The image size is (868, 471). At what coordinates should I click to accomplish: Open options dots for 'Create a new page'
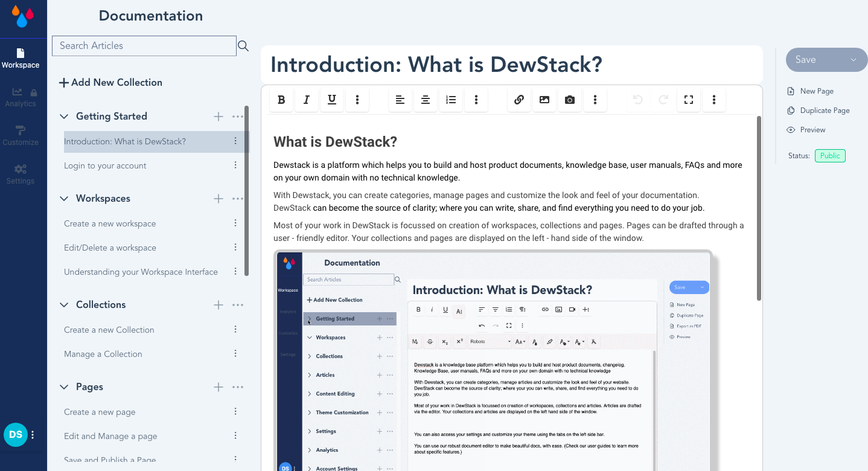[x=235, y=412]
